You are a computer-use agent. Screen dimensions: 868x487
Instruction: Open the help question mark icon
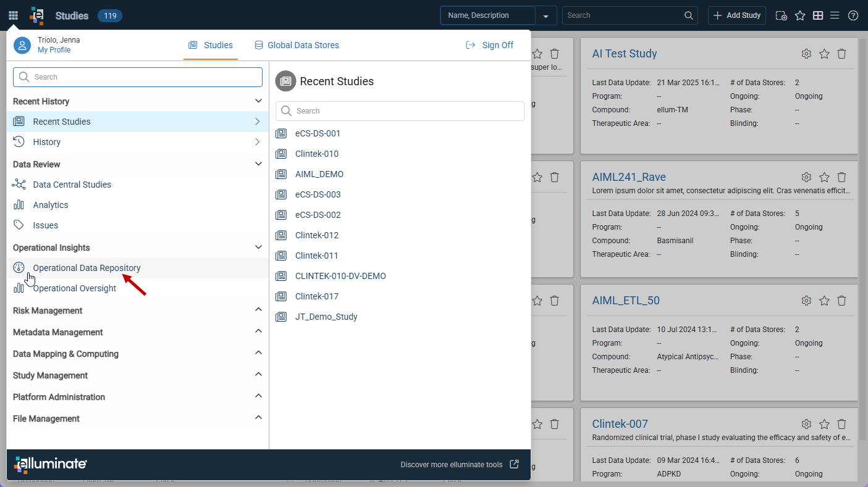click(x=853, y=15)
